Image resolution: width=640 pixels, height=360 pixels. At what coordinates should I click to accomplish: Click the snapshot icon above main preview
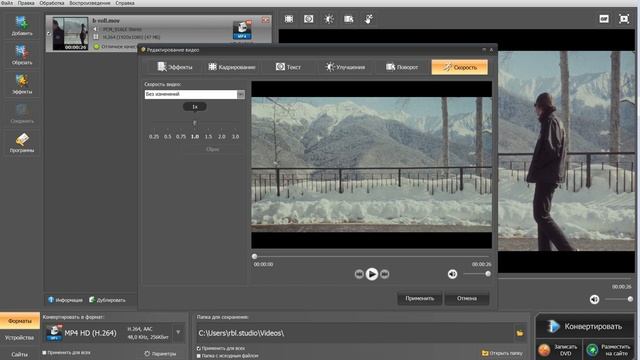coord(309,19)
